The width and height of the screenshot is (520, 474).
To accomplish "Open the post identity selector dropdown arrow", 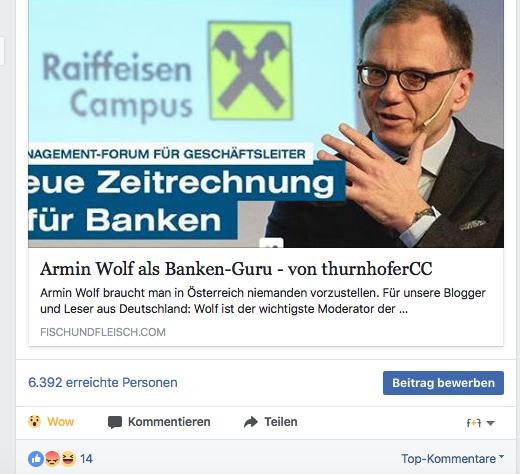I will coord(490,423).
